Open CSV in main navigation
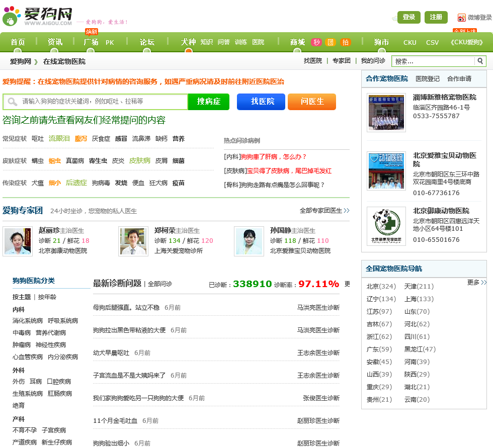493x448 pixels. (432, 42)
